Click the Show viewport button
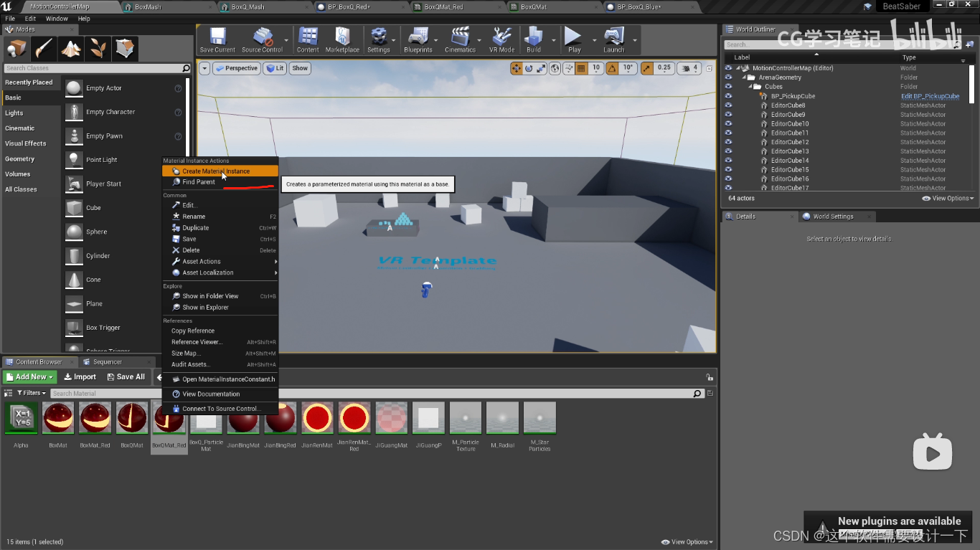 pyautogui.click(x=300, y=68)
